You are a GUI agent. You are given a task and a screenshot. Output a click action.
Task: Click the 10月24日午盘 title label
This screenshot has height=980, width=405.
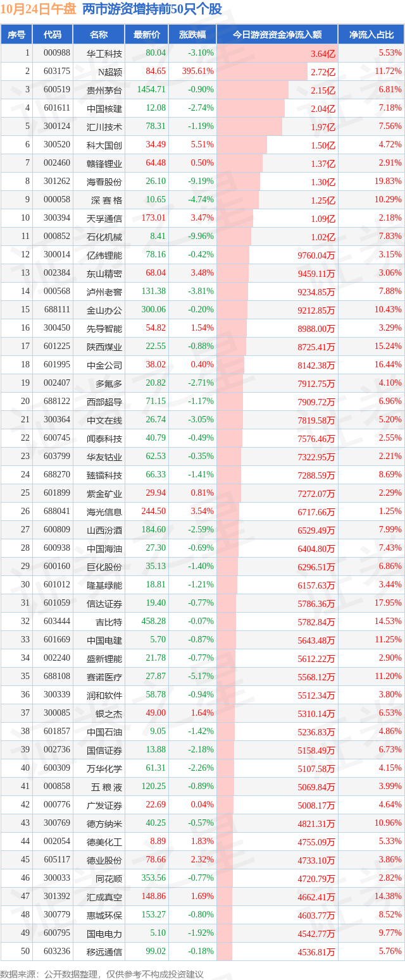click(39, 9)
